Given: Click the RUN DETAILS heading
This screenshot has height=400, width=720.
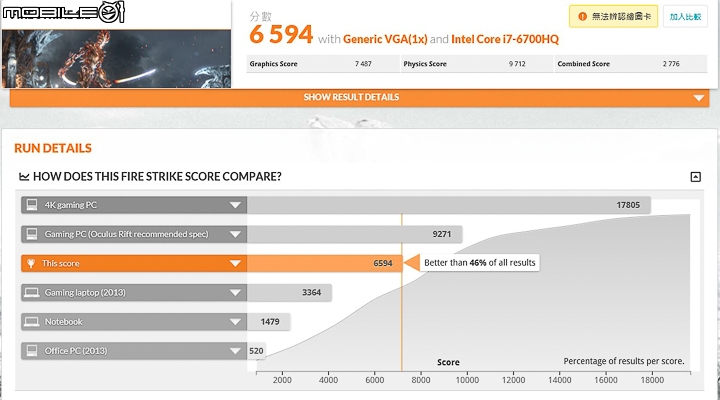Looking at the screenshot, I should tap(53, 148).
